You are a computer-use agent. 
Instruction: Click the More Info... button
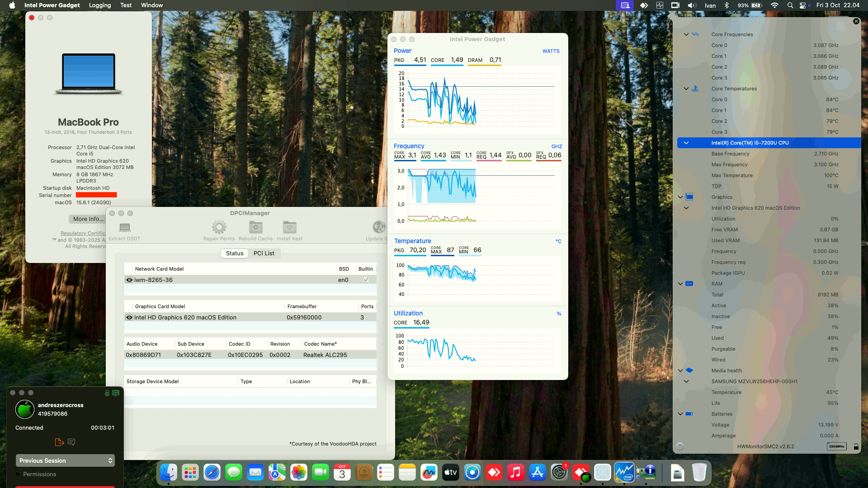(88, 219)
